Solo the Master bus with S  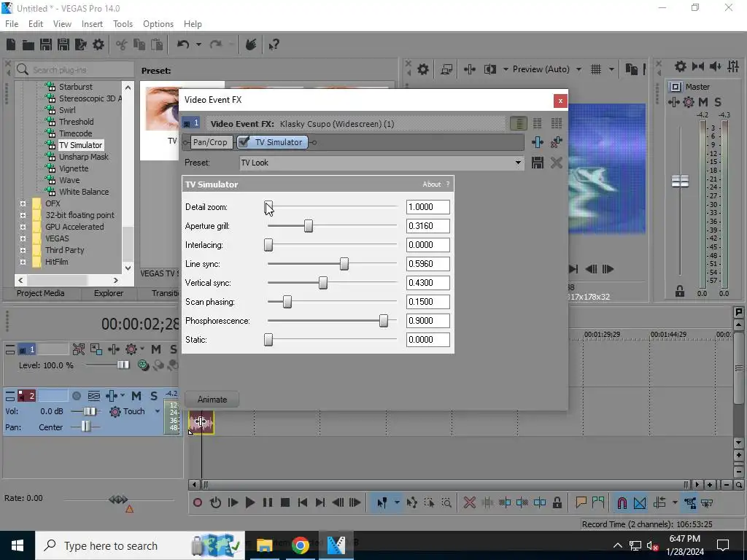pyautogui.click(x=718, y=102)
